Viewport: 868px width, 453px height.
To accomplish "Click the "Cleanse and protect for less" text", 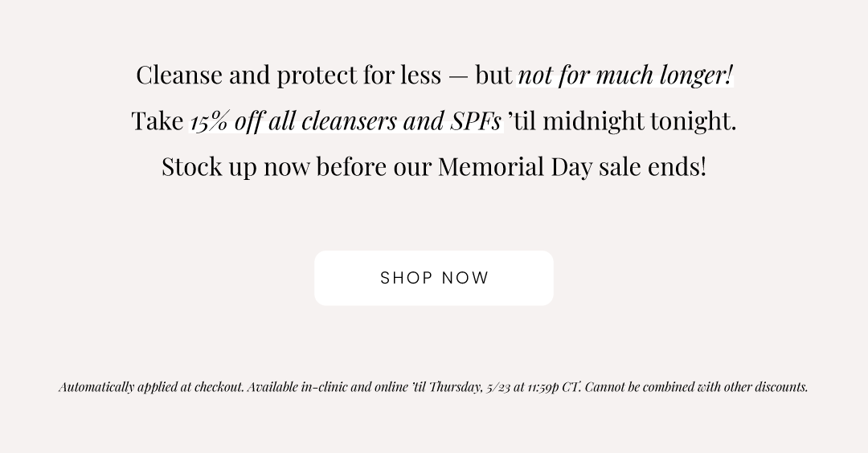I will coord(289,75).
